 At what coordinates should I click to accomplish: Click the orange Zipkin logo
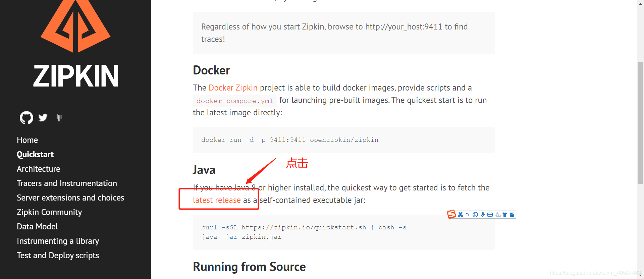pyautogui.click(x=75, y=26)
